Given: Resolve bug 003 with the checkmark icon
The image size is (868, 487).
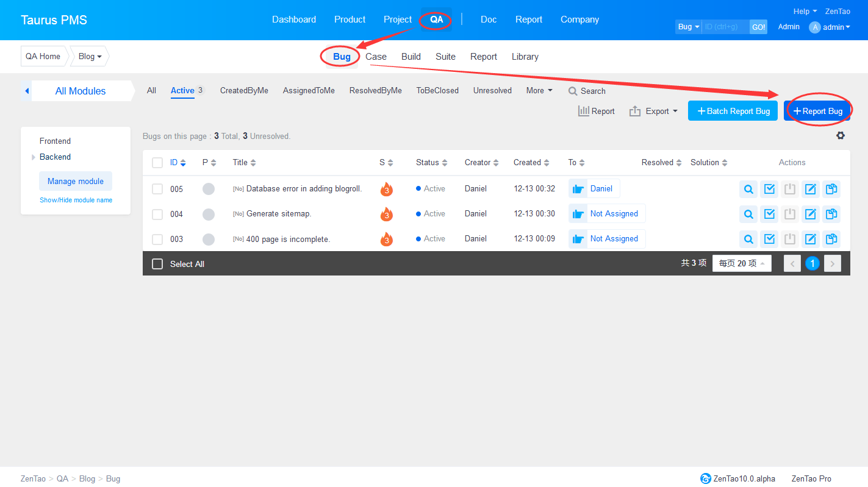Looking at the screenshot, I should [769, 239].
